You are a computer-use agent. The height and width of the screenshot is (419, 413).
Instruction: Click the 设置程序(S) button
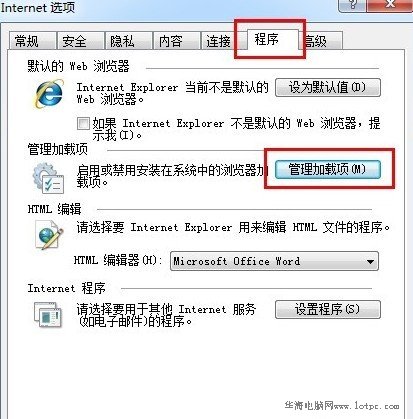pyautogui.click(x=328, y=309)
